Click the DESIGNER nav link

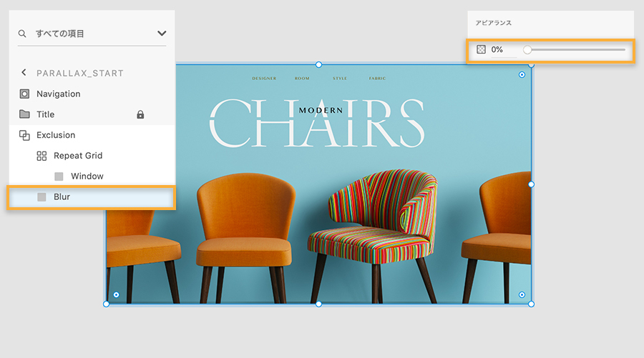(264, 79)
